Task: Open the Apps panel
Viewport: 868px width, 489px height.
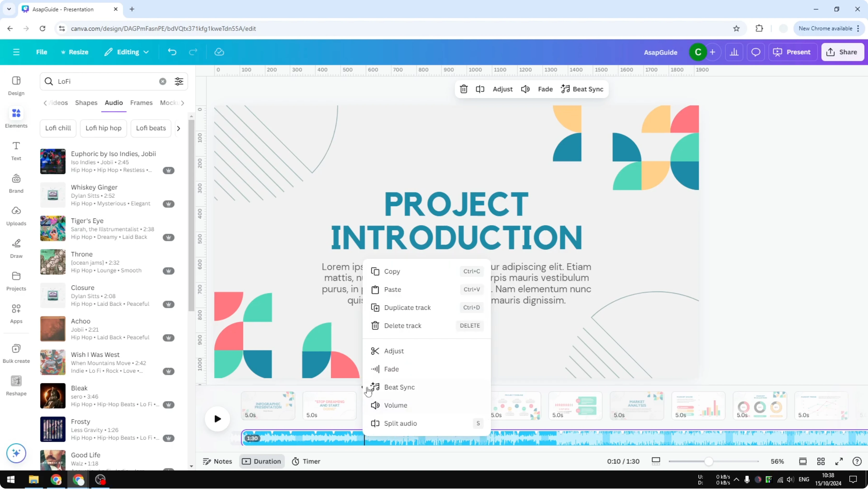Action: click(16, 313)
